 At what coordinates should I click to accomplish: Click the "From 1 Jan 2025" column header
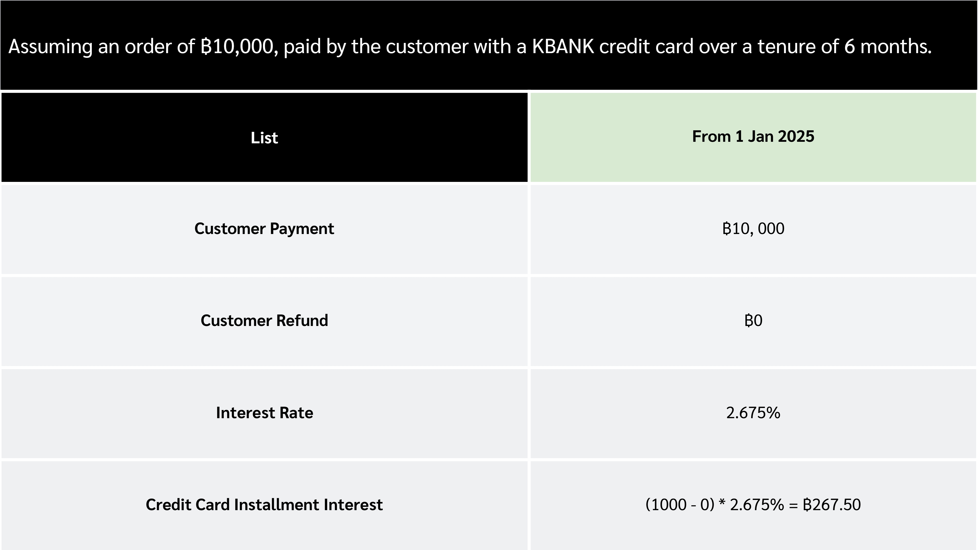coord(753,137)
